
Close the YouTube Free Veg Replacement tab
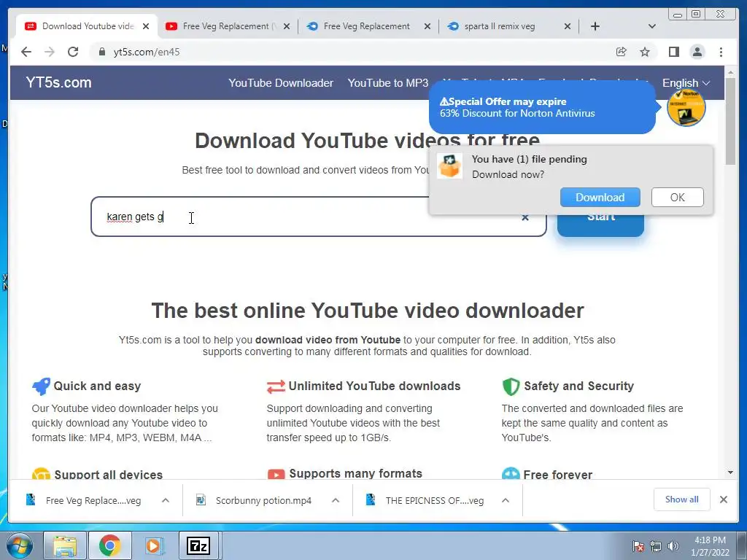286,26
